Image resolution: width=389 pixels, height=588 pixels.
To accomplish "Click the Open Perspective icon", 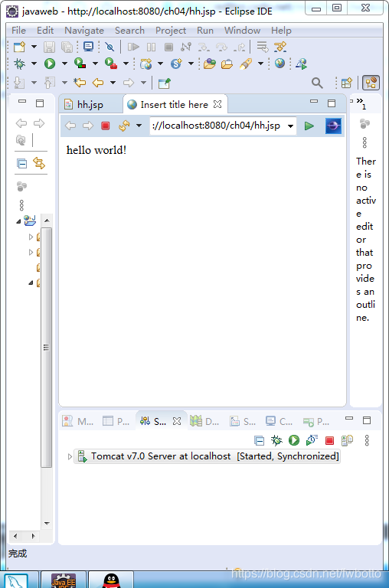I will [347, 83].
